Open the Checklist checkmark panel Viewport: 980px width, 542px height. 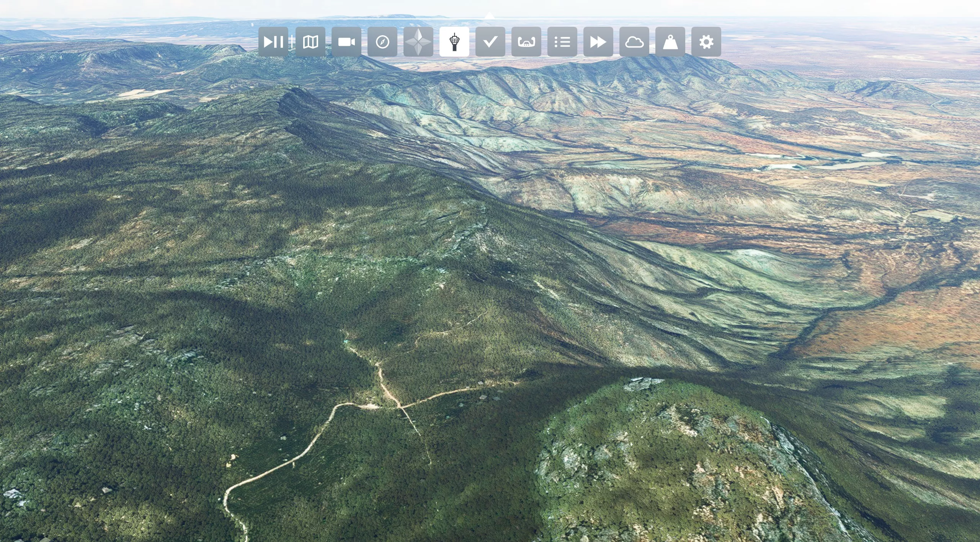490,42
